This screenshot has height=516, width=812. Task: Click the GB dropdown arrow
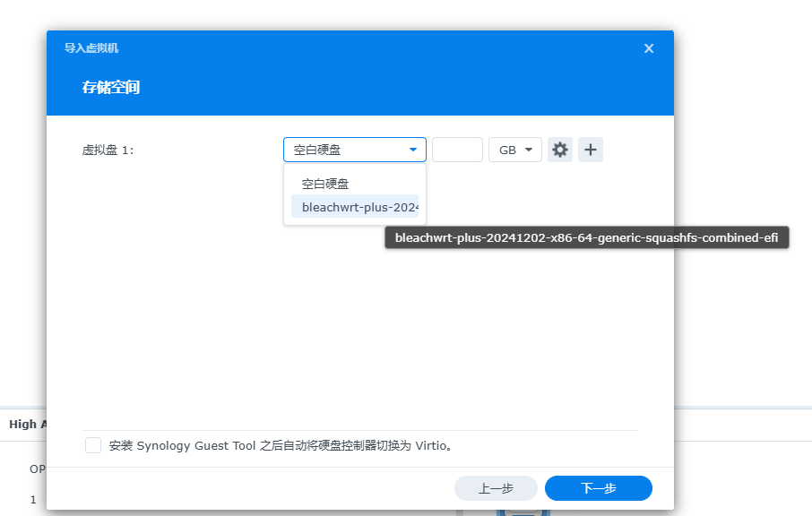tap(529, 150)
